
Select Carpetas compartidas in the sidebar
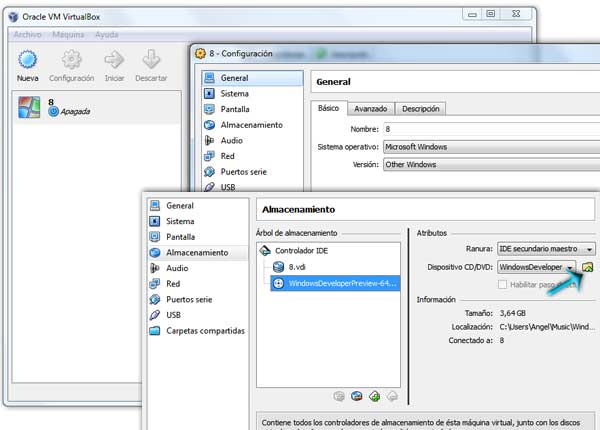click(198, 331)
